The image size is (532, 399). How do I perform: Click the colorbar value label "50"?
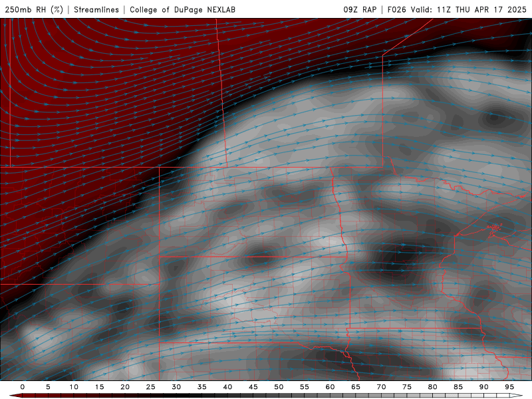279,387
